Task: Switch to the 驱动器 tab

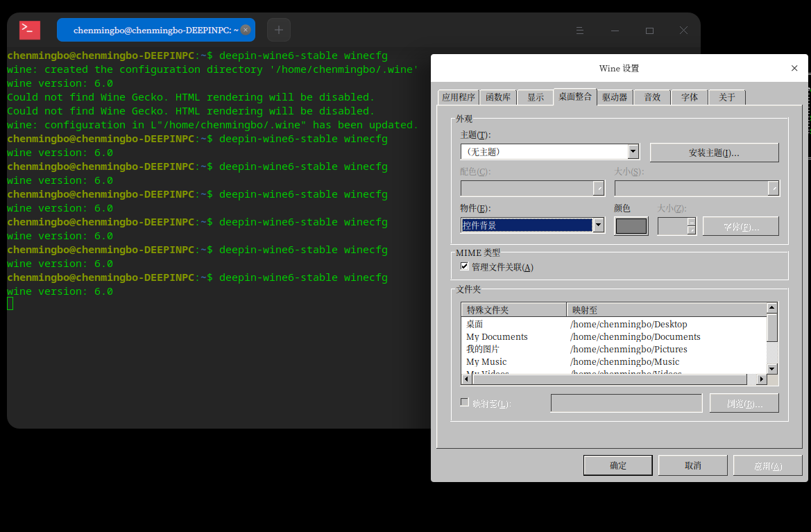Action: tap(614, 97)
